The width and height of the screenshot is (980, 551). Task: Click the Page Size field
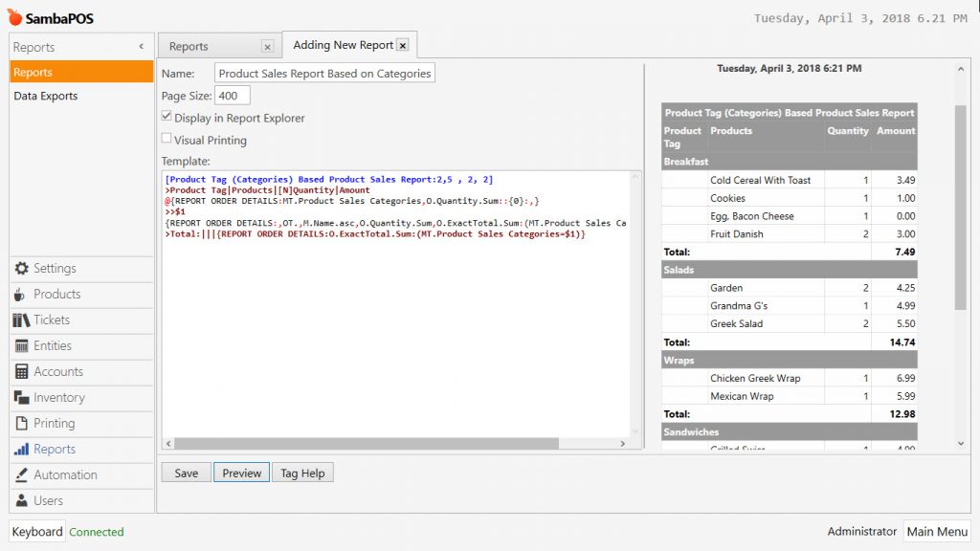pos(233,96)
